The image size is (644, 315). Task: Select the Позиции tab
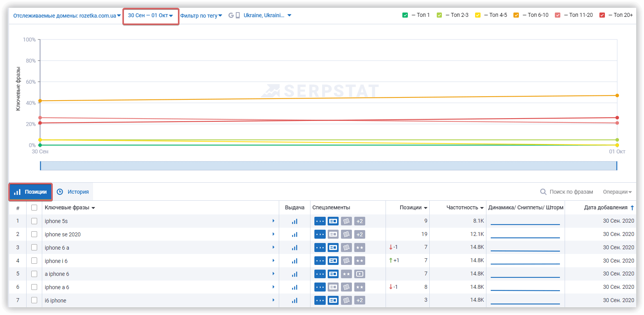tap(30, 192)
